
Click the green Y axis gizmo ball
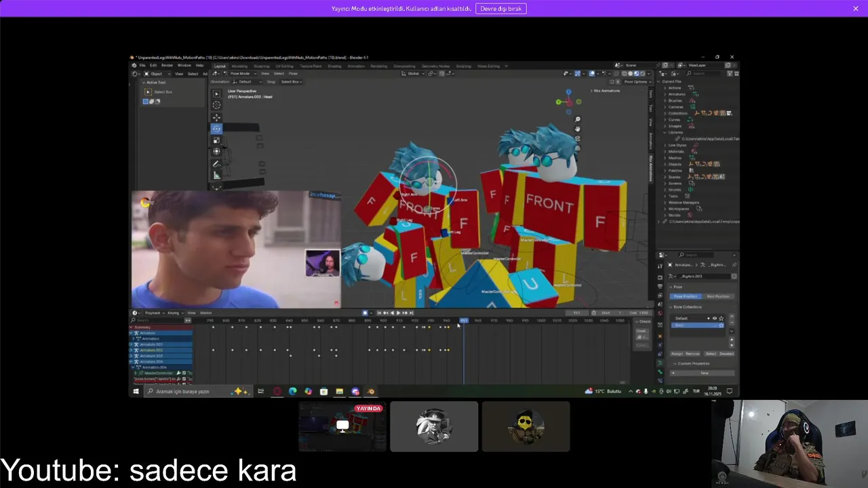[x=558, y=102]
